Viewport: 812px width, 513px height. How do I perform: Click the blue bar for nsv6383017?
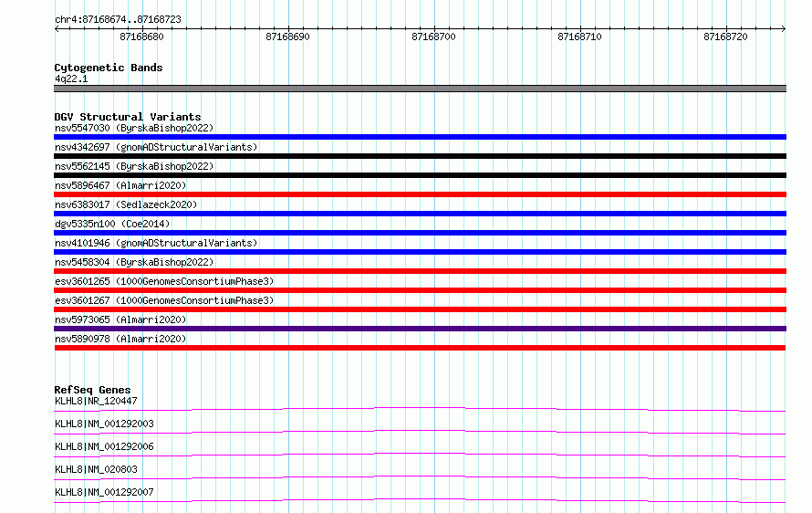[420, 214]
